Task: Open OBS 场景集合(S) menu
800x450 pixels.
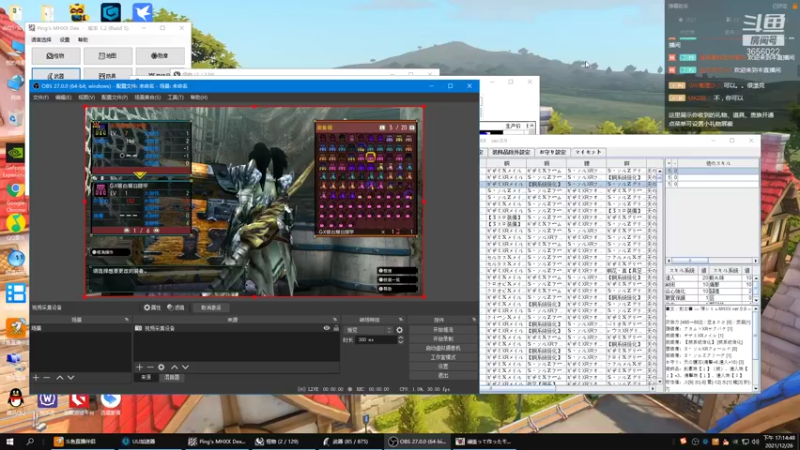Action: 147,97
